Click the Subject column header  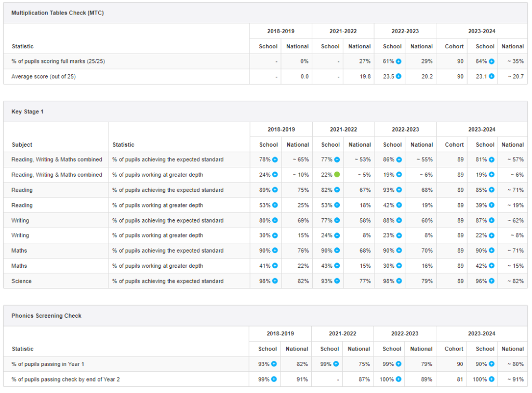click(x=22, y=145)
